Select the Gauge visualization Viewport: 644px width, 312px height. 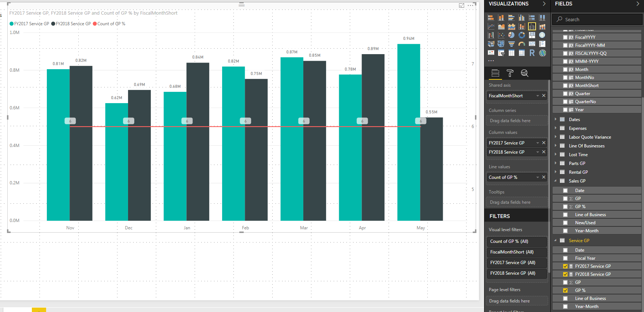pos(522,44)
